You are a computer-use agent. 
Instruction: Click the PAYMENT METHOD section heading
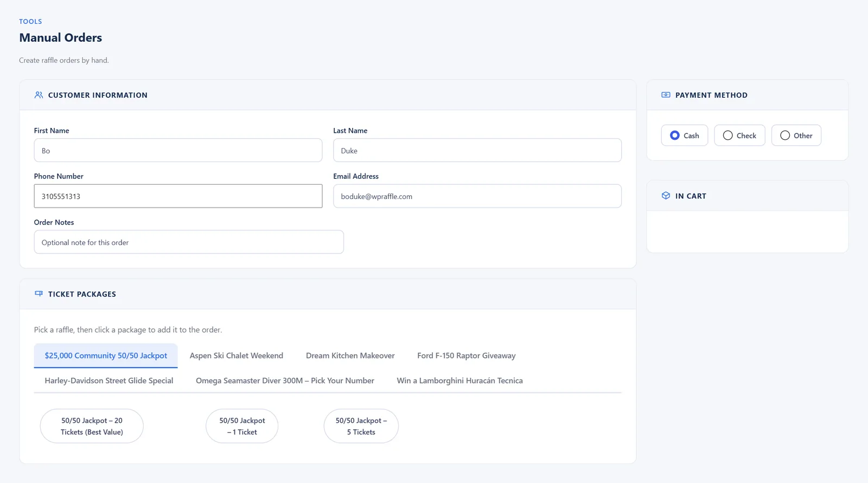711,95
